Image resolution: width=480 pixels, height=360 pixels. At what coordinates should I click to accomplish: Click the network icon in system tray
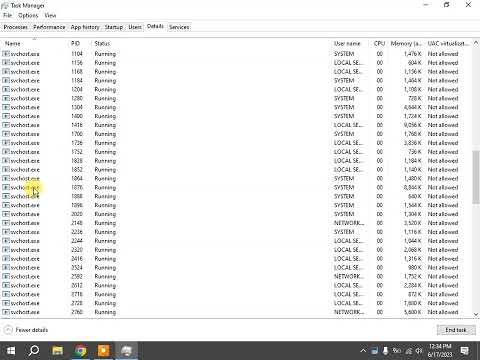[x=408, y=351]
